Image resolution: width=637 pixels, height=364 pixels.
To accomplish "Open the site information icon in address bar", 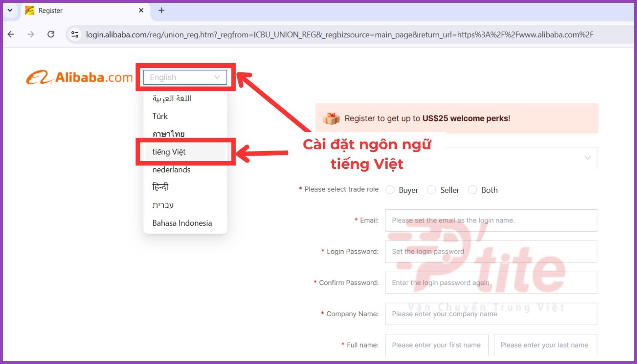I will tap(76, 34).
